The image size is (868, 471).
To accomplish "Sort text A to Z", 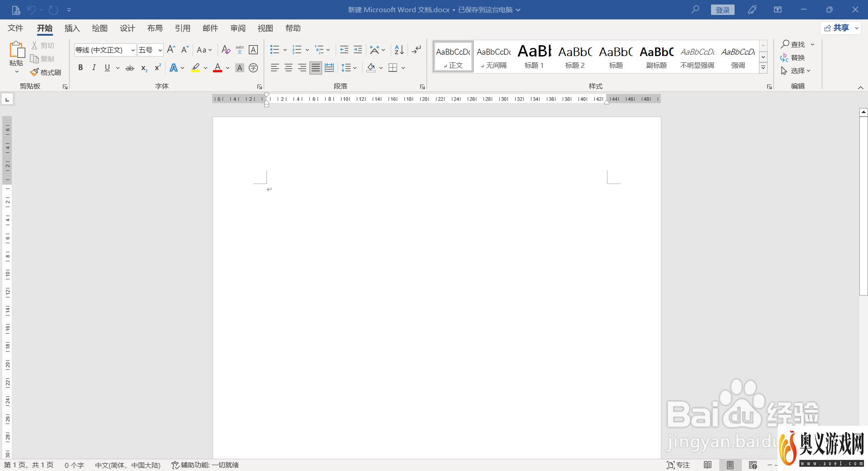I will point(399,50).
